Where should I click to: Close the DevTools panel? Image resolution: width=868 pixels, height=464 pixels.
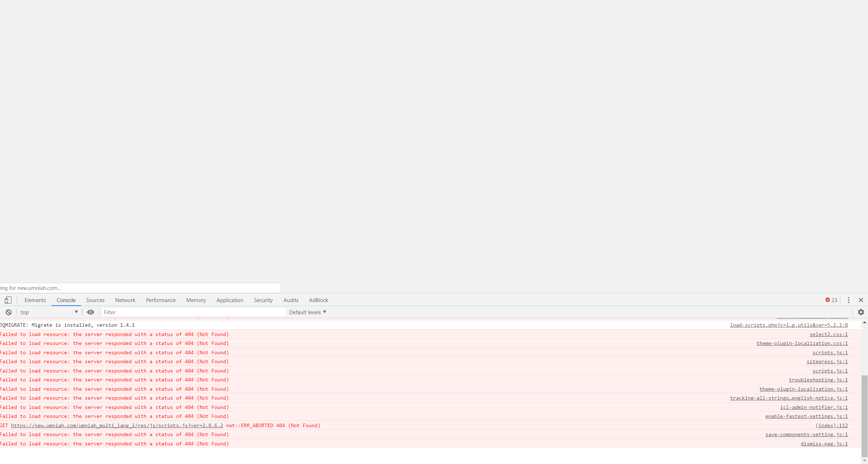861,300
